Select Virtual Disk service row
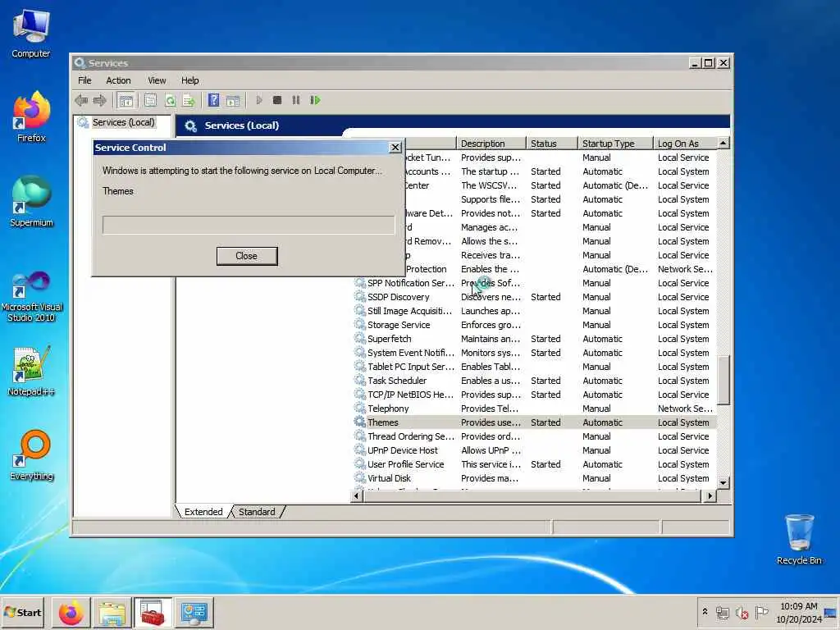The image size is (840, 630). [x=534, y=478]
